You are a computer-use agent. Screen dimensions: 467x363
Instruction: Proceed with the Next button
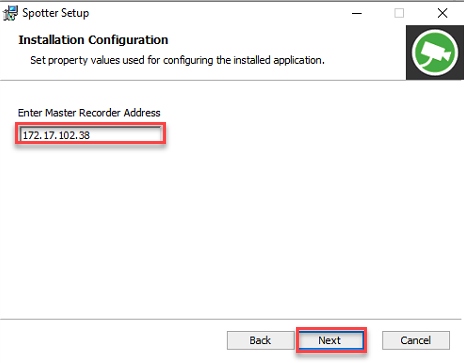(331, 340)
